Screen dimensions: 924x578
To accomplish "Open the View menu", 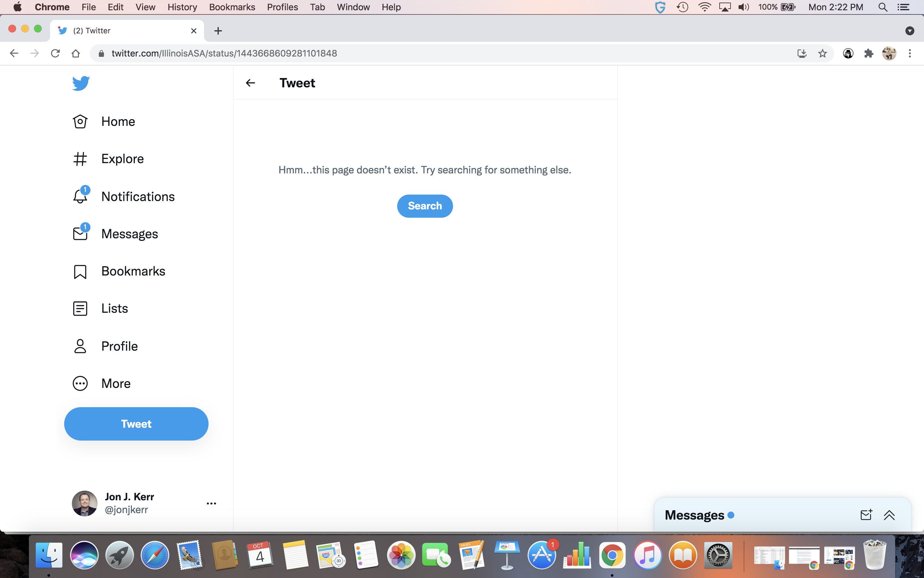I will pyautogui.click(x=145, y=7).
